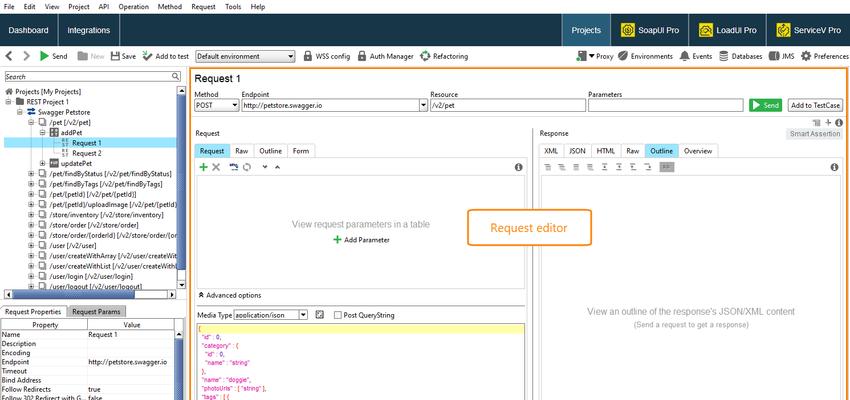This screenshot has height=400, width=850.
Task: Move parameter up with small arrow
Action: (x=278, y=167)
